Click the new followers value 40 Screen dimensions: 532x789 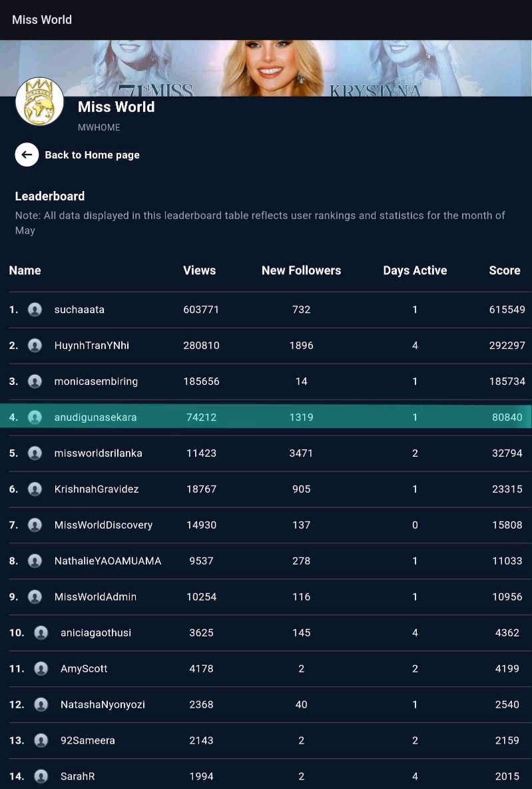302,704
